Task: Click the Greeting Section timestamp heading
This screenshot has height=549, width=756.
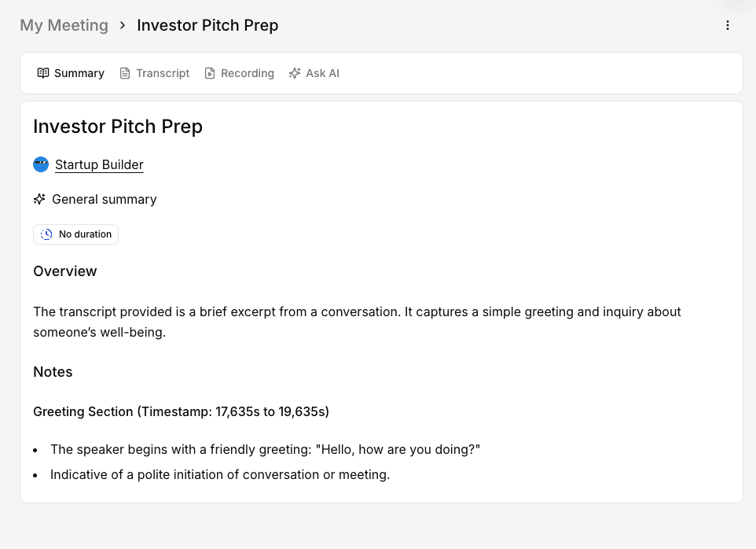Action: click(x=181, y=411)
